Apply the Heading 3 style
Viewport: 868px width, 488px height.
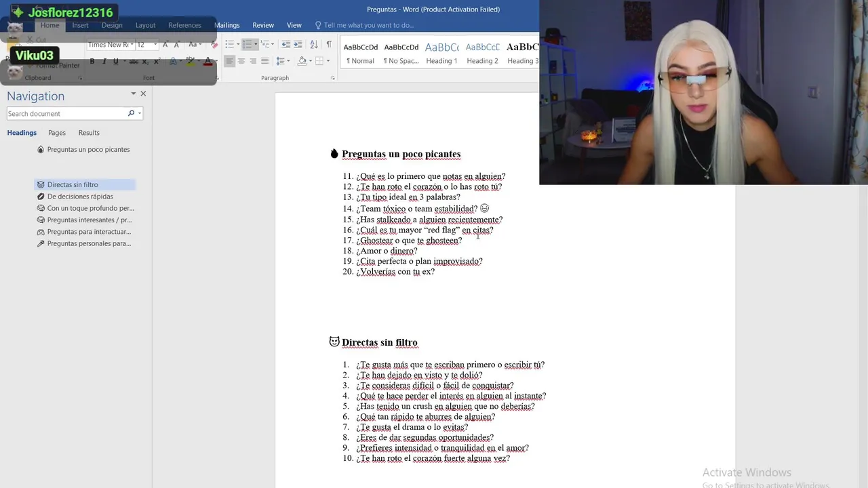click(522, 53)
